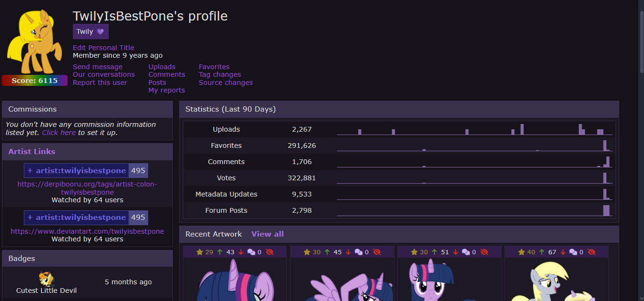Toggle hide on the fourth artwork
This screenshot has width=644, height=301.
pos(592,252)
